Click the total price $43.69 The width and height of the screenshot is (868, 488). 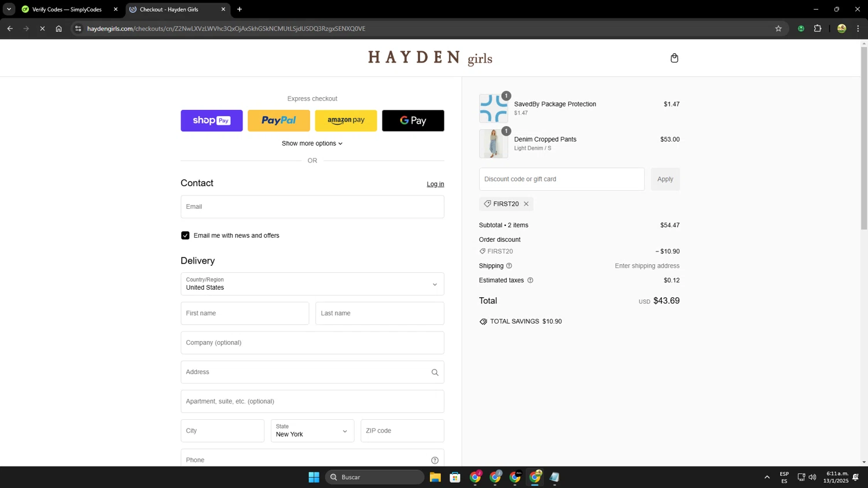point(666,301)
